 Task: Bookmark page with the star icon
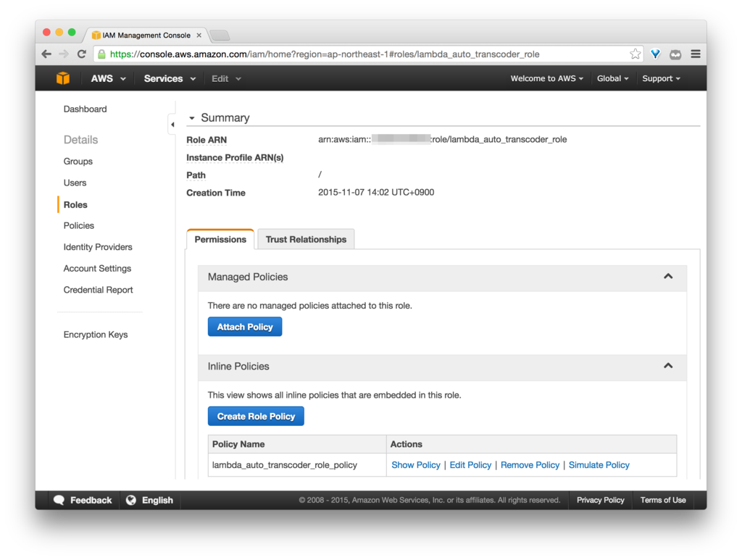pos(635,54)
